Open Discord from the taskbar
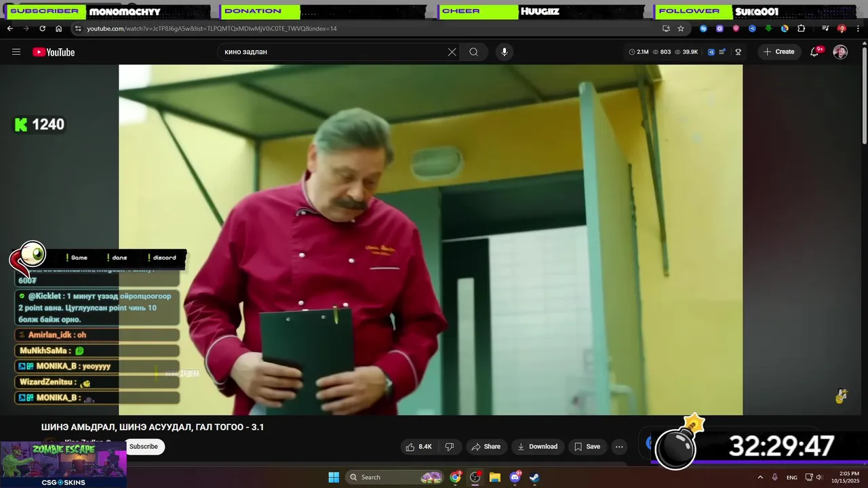868x488 pixels. 515,477
